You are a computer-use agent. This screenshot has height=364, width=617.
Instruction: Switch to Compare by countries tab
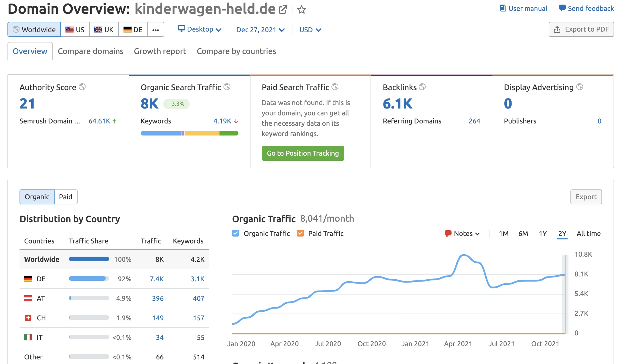coord(236,51)
